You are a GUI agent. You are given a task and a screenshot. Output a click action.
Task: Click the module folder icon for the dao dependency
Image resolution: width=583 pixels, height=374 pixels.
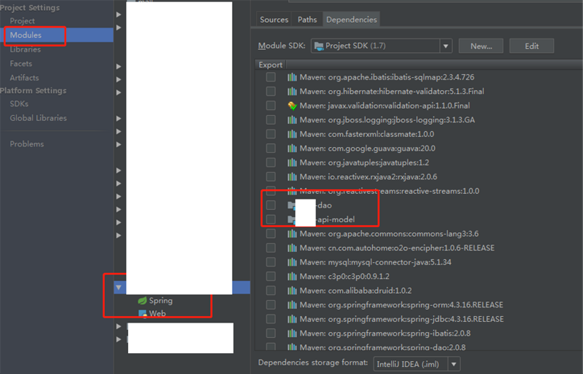[x=291, y=205]
